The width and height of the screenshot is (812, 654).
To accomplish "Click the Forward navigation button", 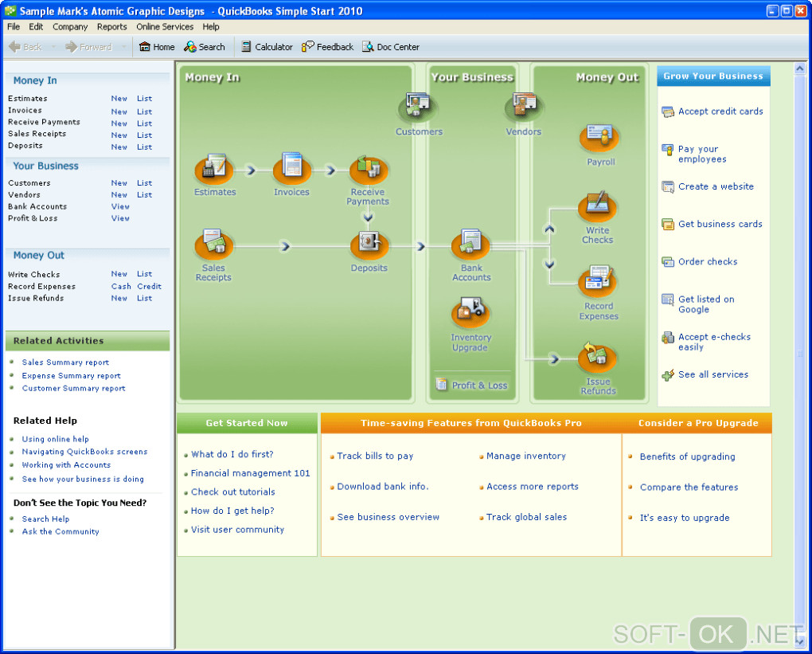I will [88, 47].
